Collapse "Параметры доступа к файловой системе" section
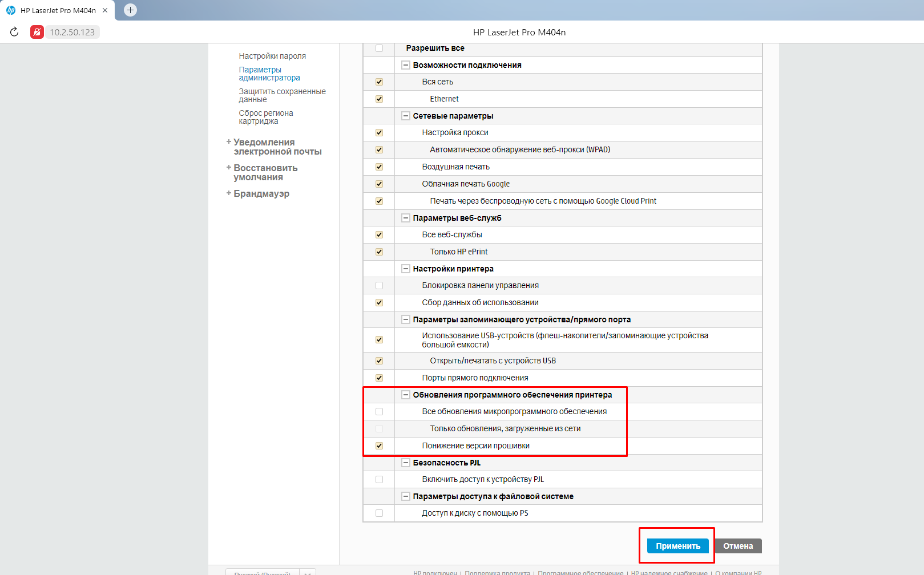 [x=406, y=496]
